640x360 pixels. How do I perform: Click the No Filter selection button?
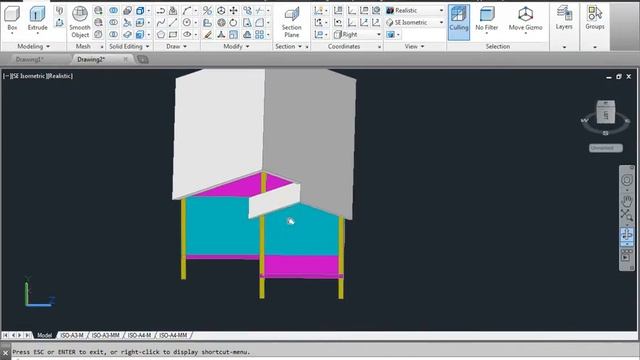pyautogui.click(x=487, y=19)
